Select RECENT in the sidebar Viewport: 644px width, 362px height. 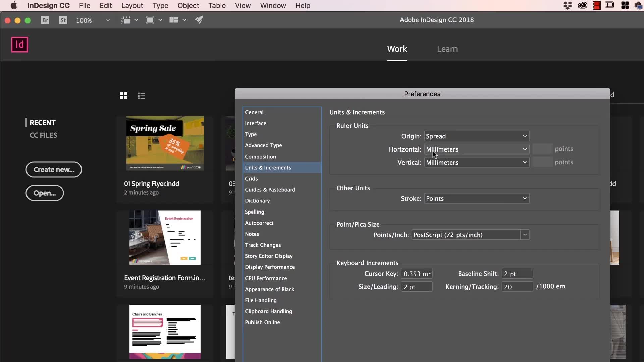pos(43,123)
